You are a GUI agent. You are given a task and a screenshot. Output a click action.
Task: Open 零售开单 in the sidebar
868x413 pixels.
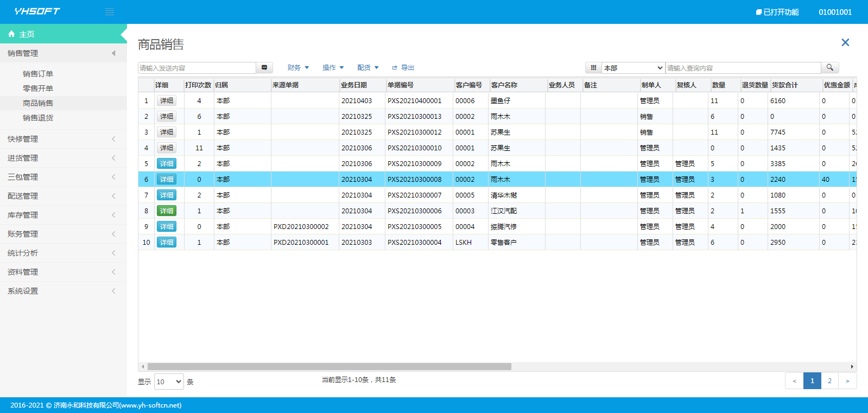[x=38, y=88]
